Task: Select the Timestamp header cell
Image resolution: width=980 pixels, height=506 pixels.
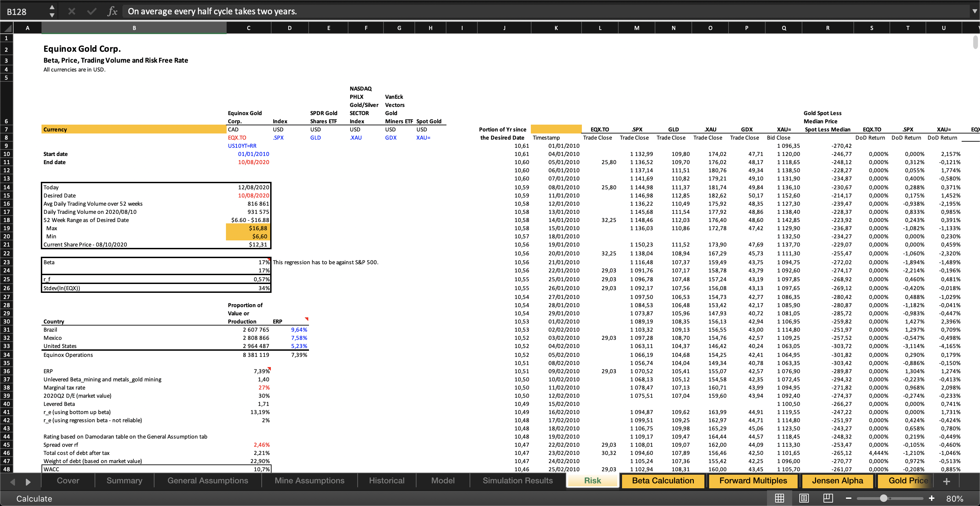Action: point(556,138)
